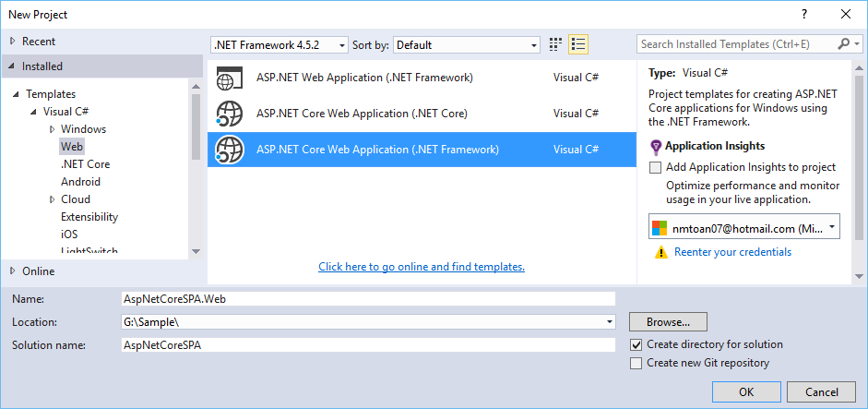Uncheck Create directory for solution

pyautogui.click(x=636, y=344)
